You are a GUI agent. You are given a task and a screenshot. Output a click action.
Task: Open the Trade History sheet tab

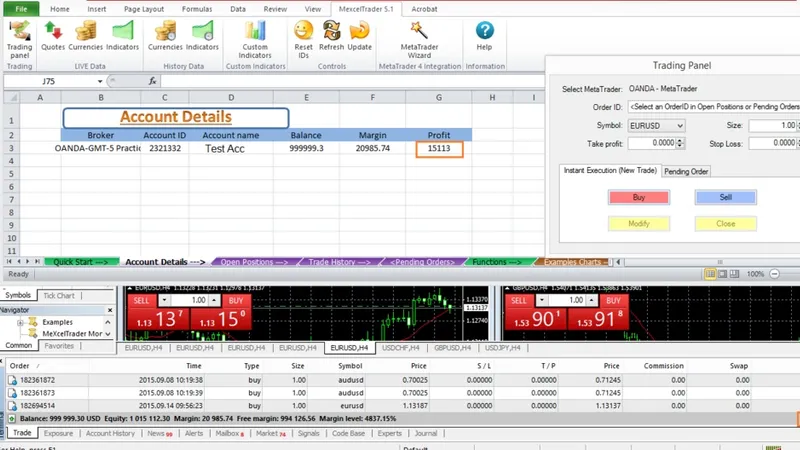[339, 262]
